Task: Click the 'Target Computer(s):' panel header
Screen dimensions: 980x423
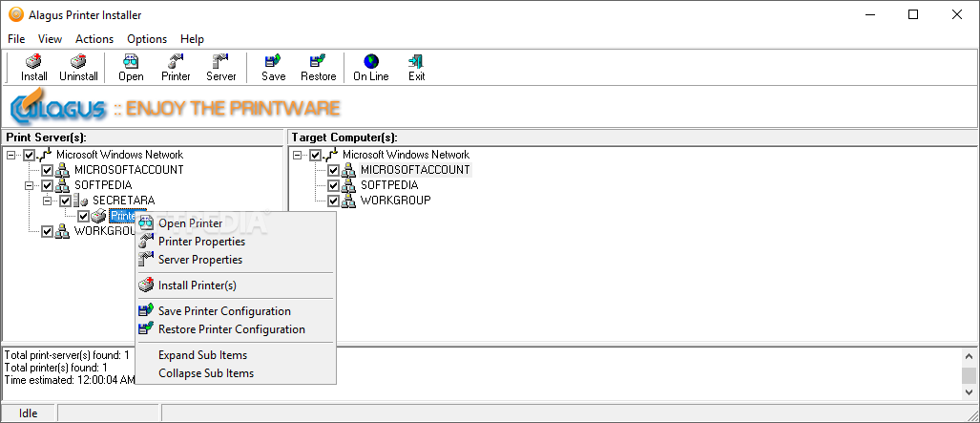Action: point(633,137)
